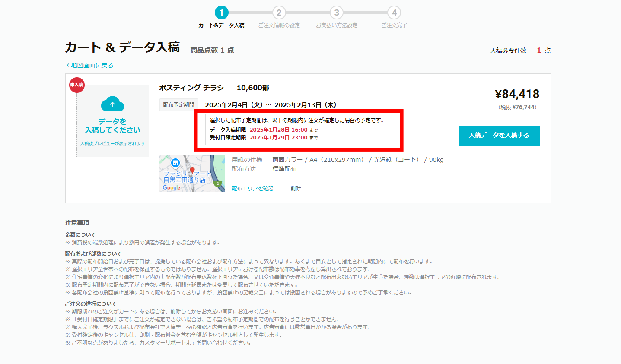Select step circle 3 in the progress indicator
Viewport: 621px width, 364px height.
[336, 13]
